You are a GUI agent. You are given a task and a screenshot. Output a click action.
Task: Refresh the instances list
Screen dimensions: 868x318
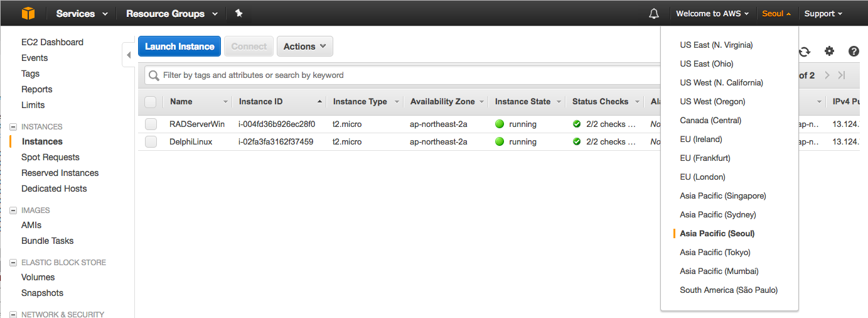(x=805, y=52)
